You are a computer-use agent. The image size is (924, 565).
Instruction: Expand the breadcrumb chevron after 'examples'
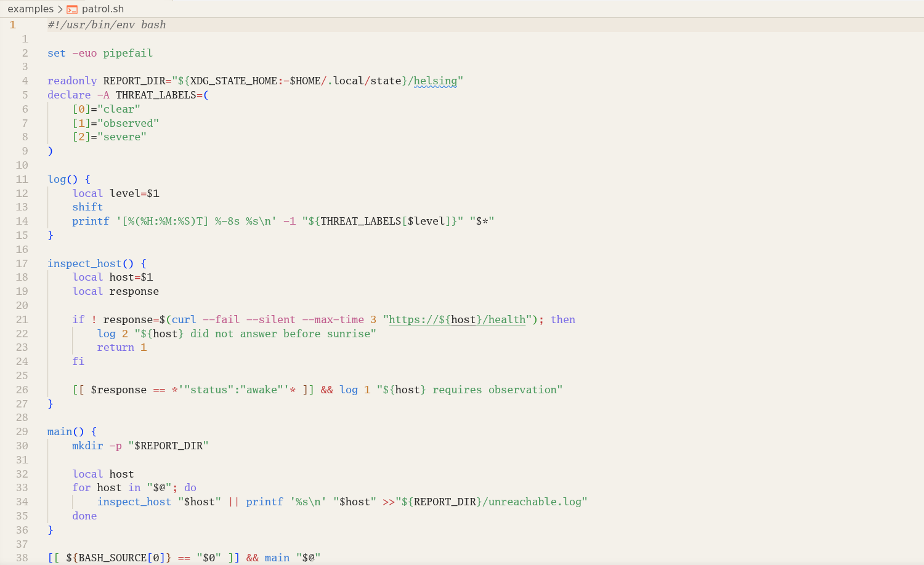tap(60, 9)
